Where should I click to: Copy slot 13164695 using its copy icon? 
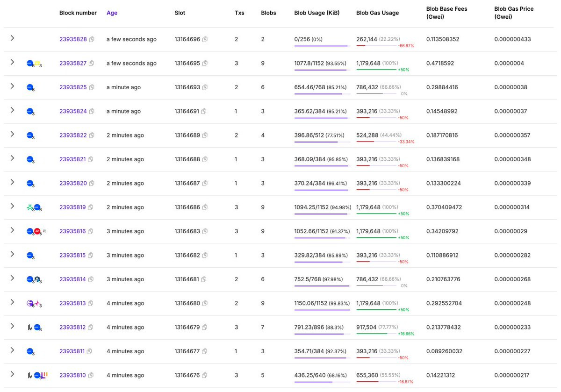pyautogui.click(x=205, y=64)
